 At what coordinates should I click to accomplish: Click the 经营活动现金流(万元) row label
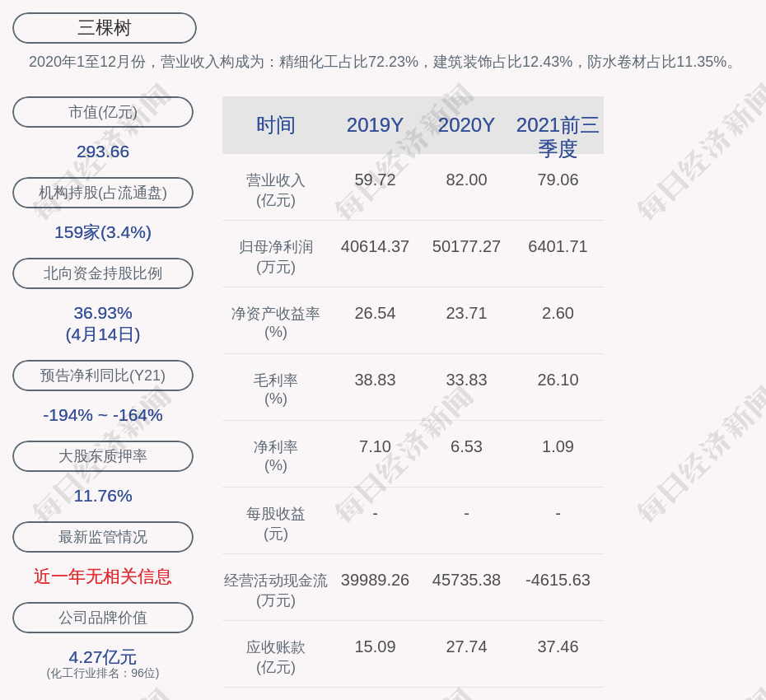[276, 590]
